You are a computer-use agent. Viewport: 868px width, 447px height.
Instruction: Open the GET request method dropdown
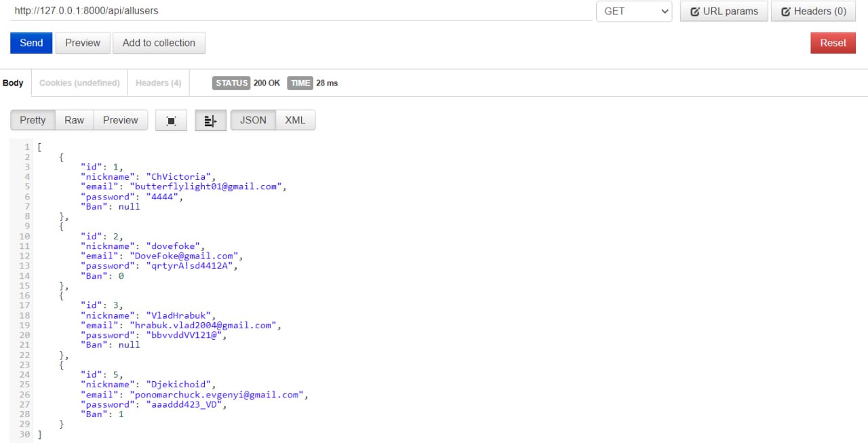633,12
